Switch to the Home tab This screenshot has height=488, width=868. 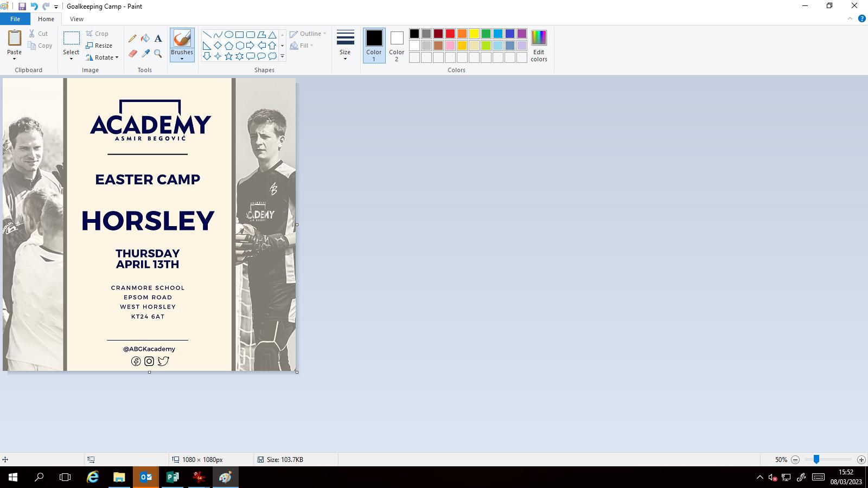click(x=46, y=19)
